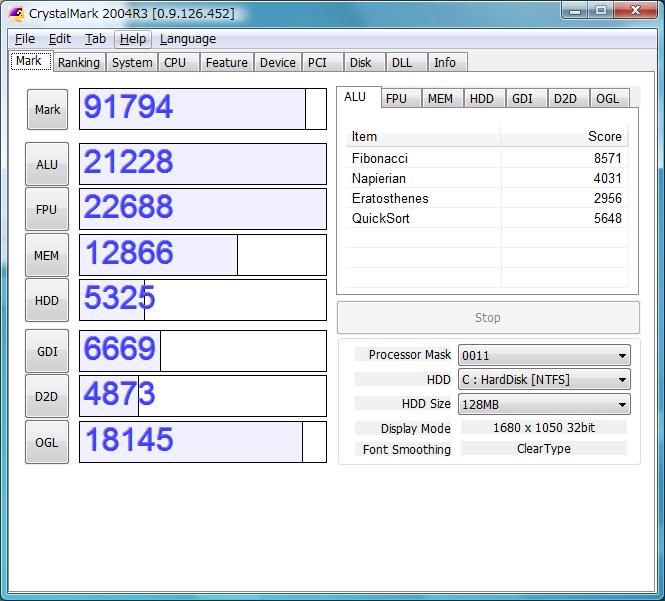Select the GDI results sub-tab
665x601 pixels.
point(526,98)
